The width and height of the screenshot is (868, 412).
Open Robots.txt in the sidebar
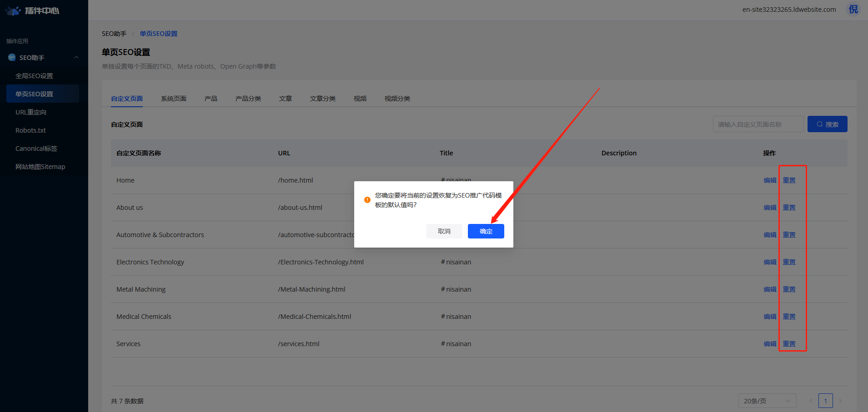pyautogui.click(x=30, y=130)
